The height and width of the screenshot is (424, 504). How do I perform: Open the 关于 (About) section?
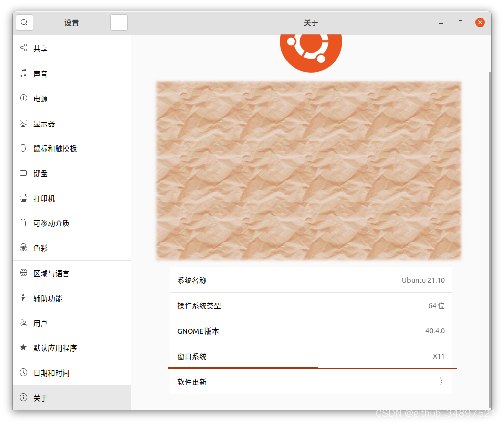click(40, 397)
